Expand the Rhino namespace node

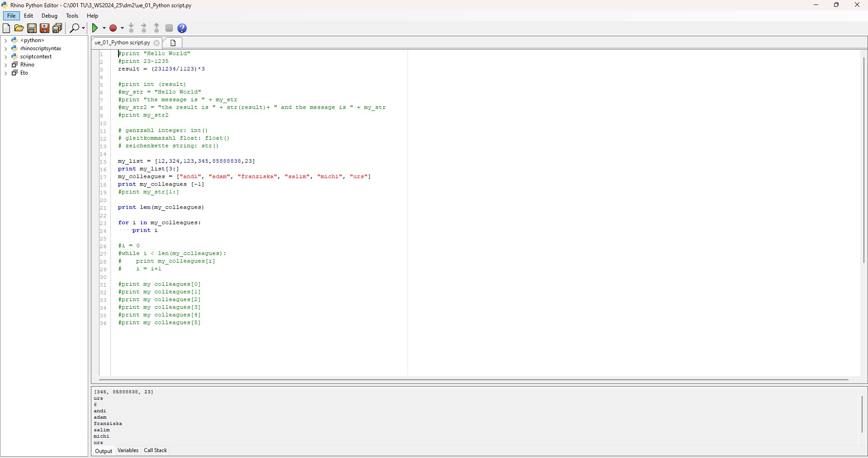coord(6,65)
